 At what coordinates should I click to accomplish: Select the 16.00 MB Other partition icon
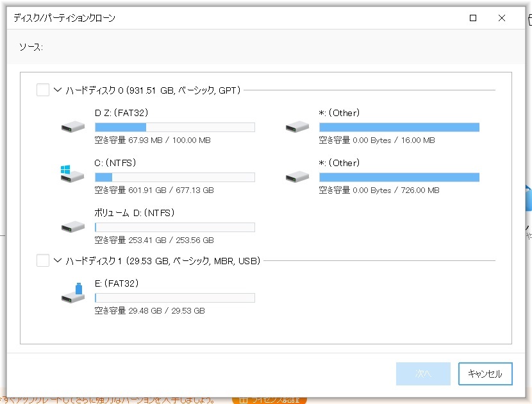(x=297, y=126)
